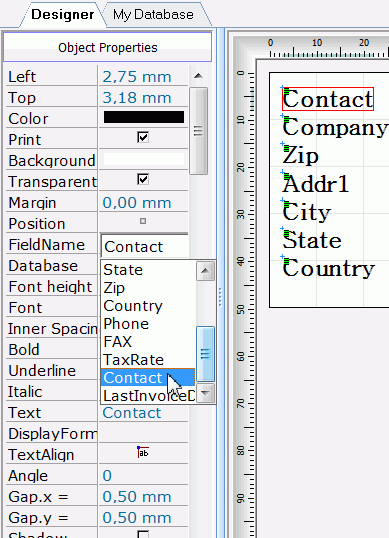Select the Country field on the label

click(329, 269)
